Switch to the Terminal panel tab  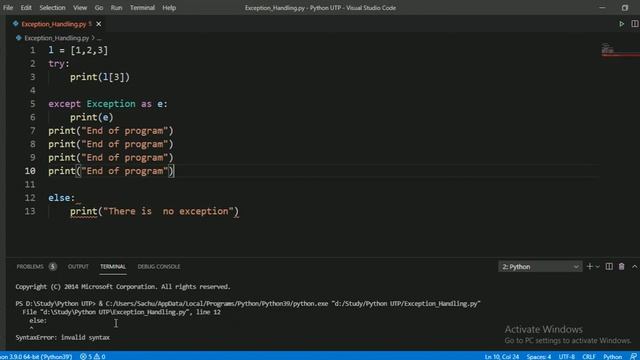click(x=113, y=267)
